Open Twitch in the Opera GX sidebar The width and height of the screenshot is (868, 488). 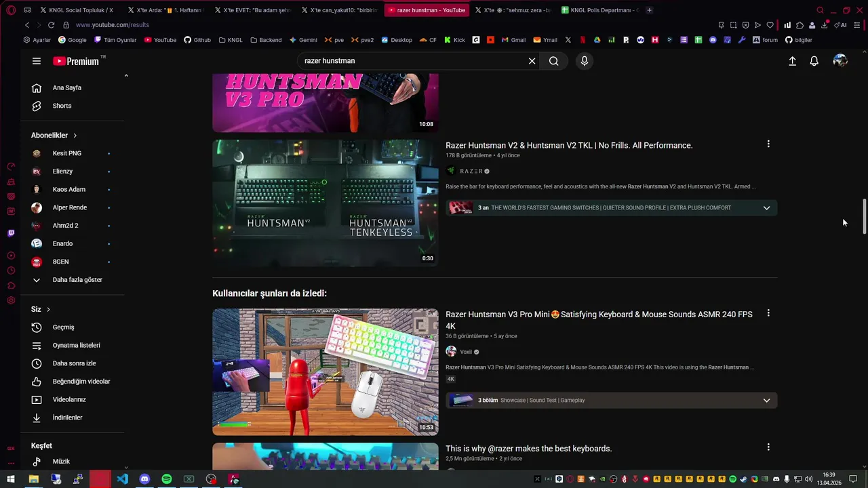pos(11,233)
